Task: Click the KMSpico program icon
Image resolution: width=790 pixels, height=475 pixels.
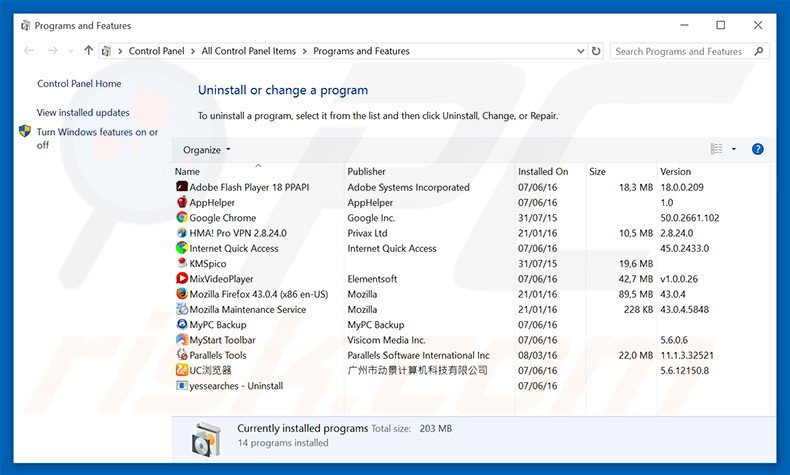Action: tap(182, 263)
